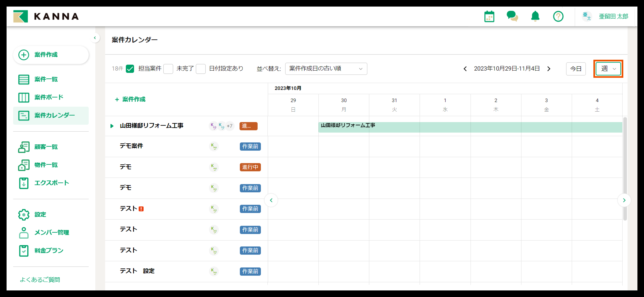Click the 今日 button
644x297 pixels.
576,69
